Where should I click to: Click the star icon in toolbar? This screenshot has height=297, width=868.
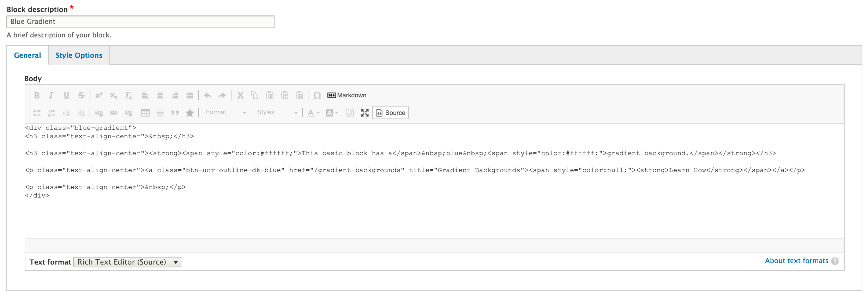pyautogui.click(x=190, y=113)
